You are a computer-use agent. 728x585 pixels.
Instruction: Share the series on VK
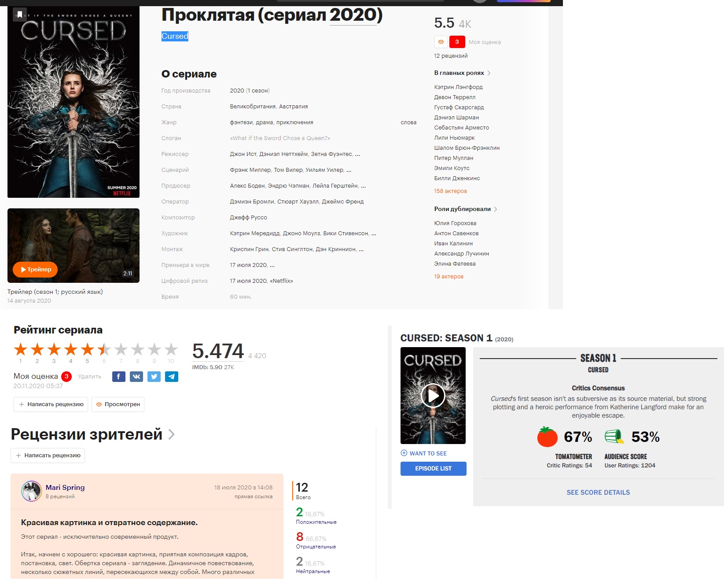click(136, 377)
